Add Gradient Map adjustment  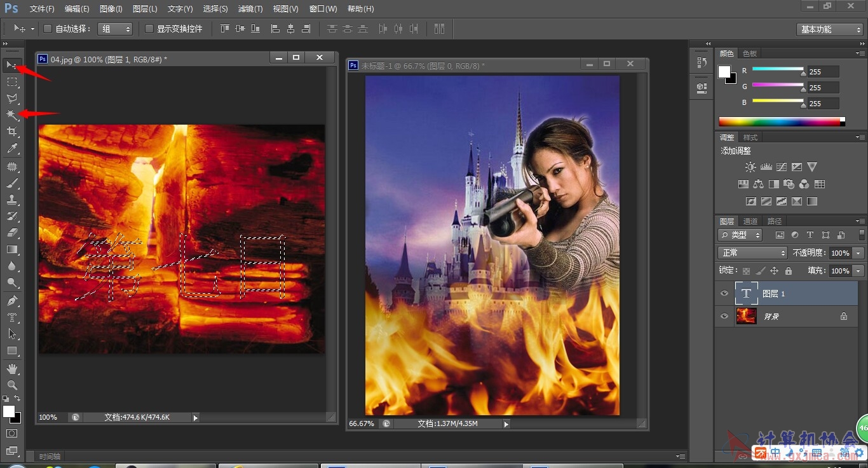(811, 202)
